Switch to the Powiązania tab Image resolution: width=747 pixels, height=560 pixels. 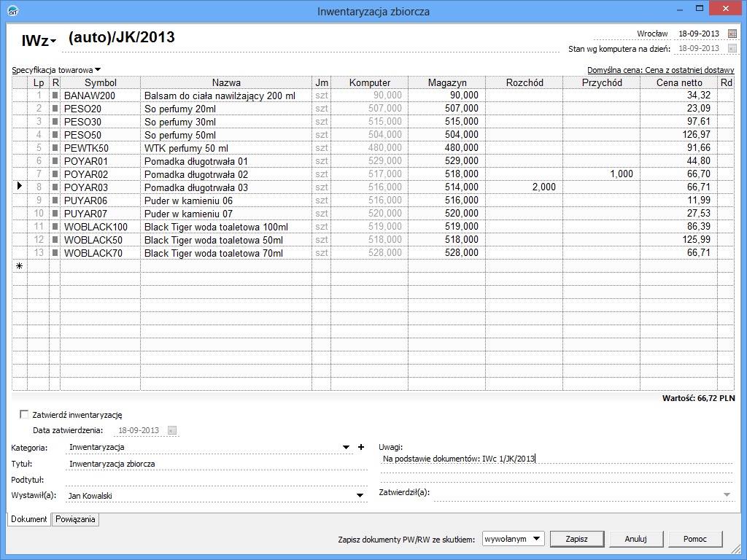76,519
